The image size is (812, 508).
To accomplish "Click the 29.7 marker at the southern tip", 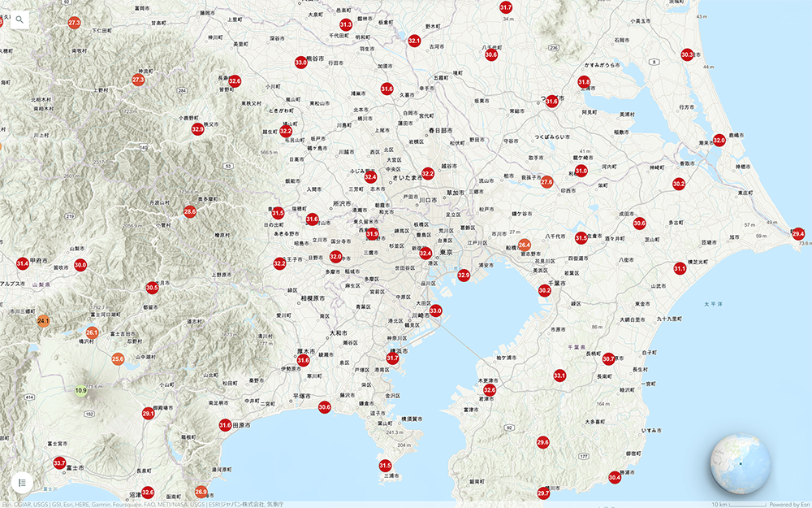I will pyautogui.click(x=543, y=493).
